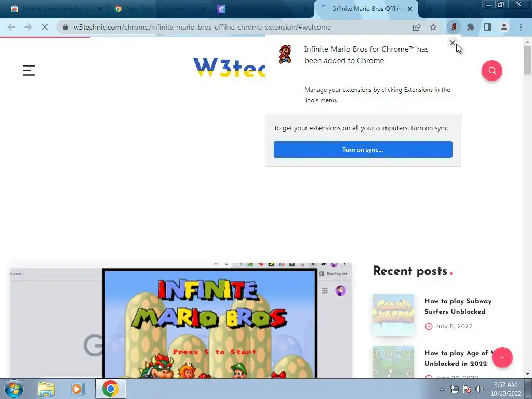The height and width of the screenshot is (399, 532).
Task: Open the Mario extension icon in toolbar
Action: 454,27
